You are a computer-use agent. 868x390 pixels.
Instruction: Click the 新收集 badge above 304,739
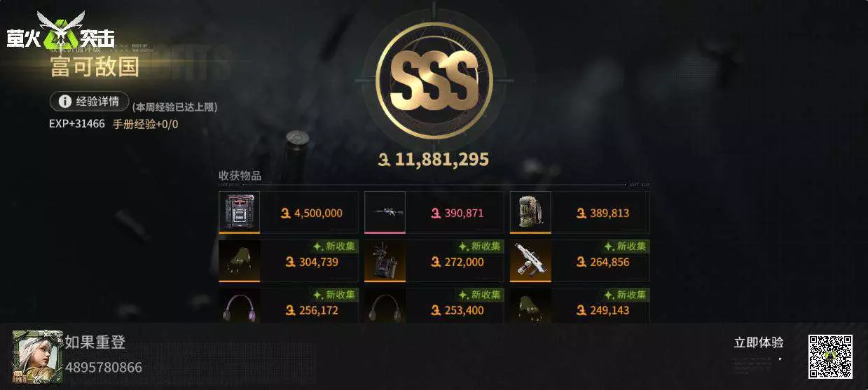click(334, 246)
